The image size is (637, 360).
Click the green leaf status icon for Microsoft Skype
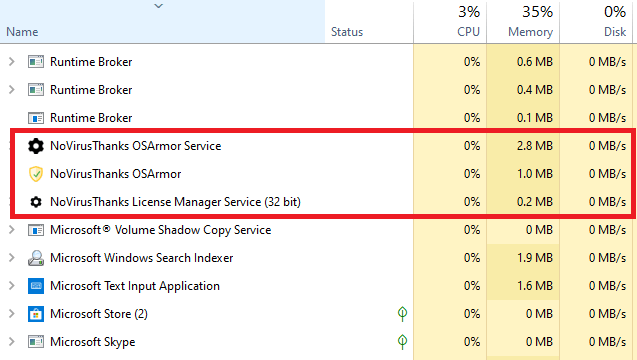click(402, 342)
